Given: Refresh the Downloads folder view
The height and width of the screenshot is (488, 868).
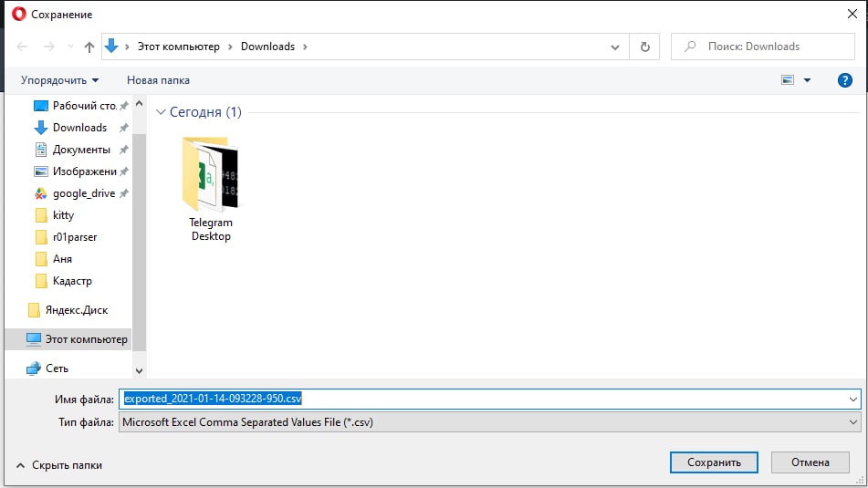Looking at the screenshot, I should 645,47.
